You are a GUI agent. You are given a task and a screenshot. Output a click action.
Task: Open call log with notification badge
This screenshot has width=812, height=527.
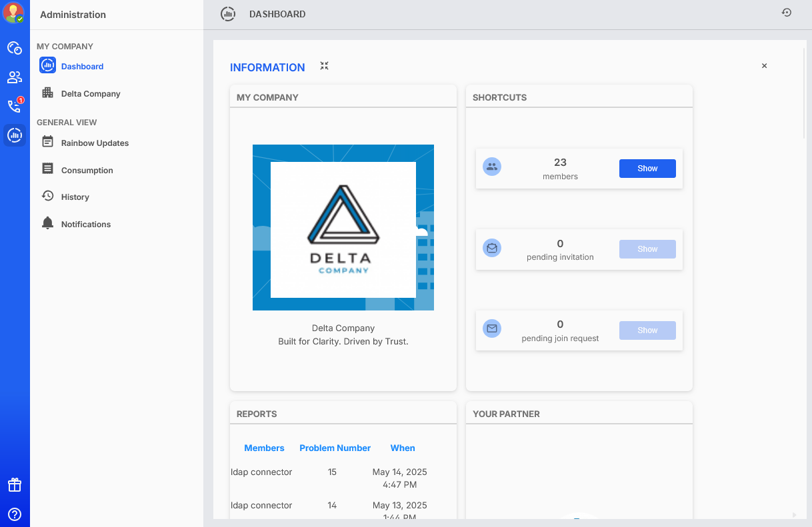click(14, 107)
